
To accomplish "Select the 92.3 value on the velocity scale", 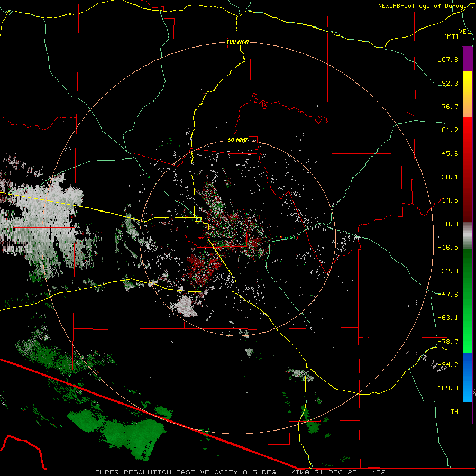I will point(450,83).
